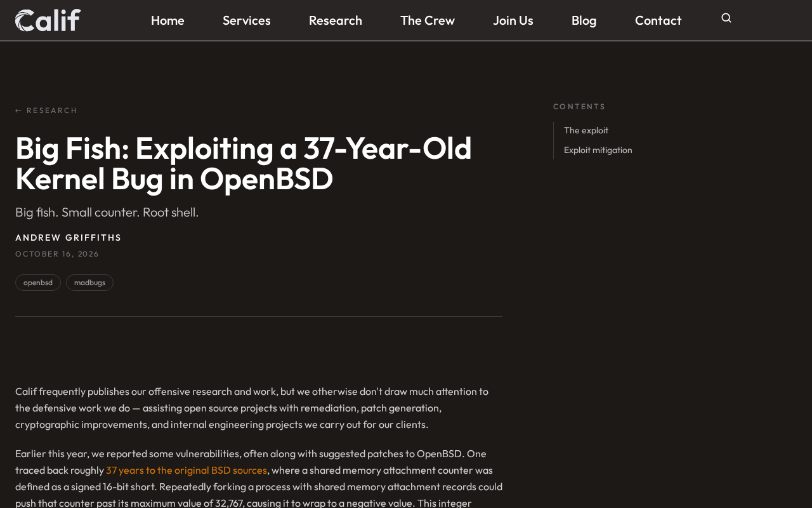Click the Calif logo
Image resolution: width=812 pixels, height=508 pixels.
coord(48,20)
